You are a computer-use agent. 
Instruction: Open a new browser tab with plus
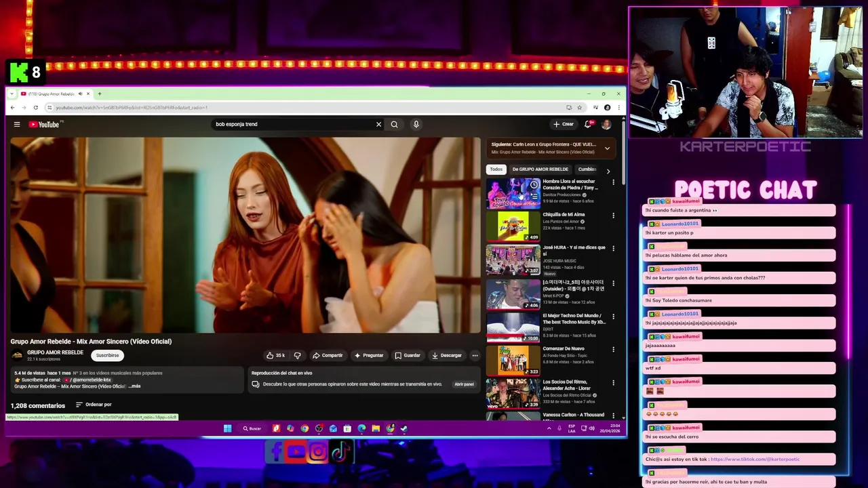click(99, 94)
